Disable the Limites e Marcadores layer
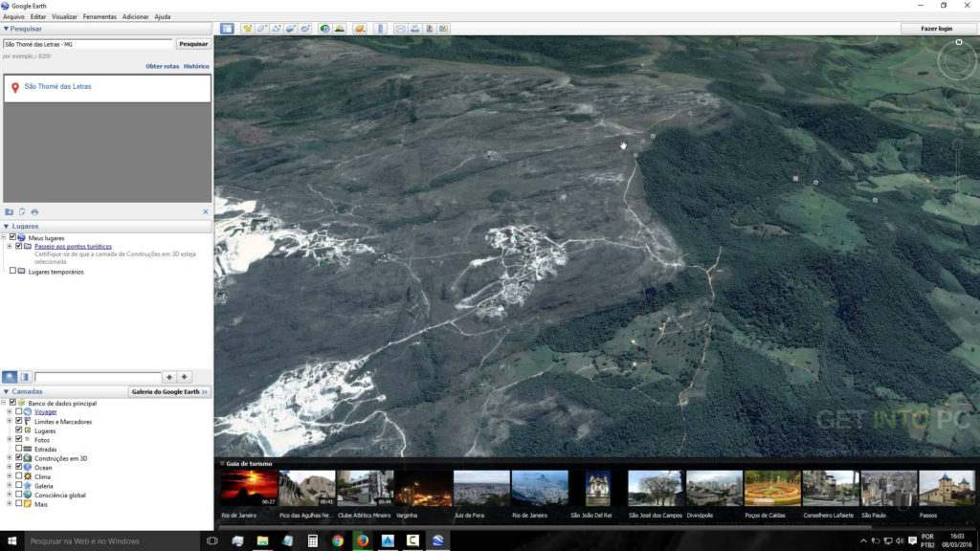This screenshot has height=551, width=980. click(19, 421)
